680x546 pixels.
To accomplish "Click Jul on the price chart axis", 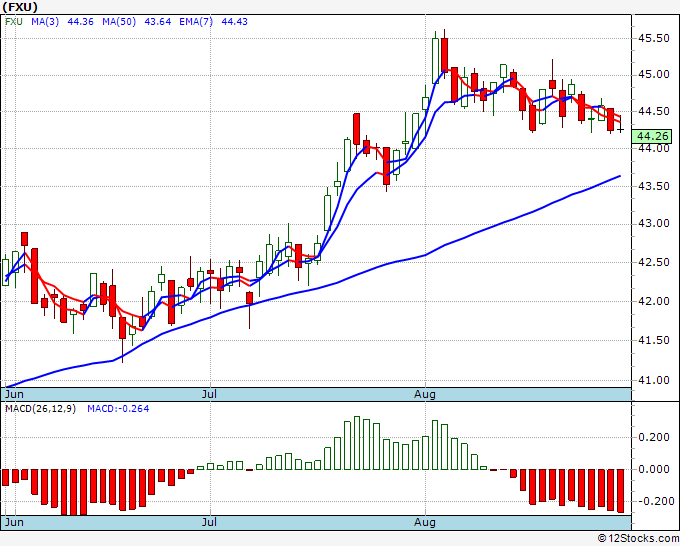I will click(x=209, y=394).
